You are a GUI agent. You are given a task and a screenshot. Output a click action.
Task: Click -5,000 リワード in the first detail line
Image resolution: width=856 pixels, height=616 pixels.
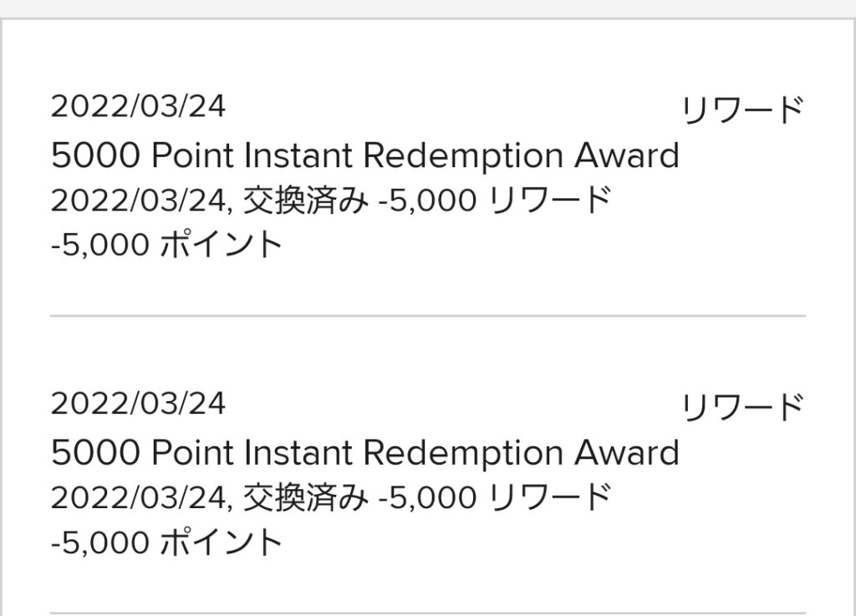[494, 201]
